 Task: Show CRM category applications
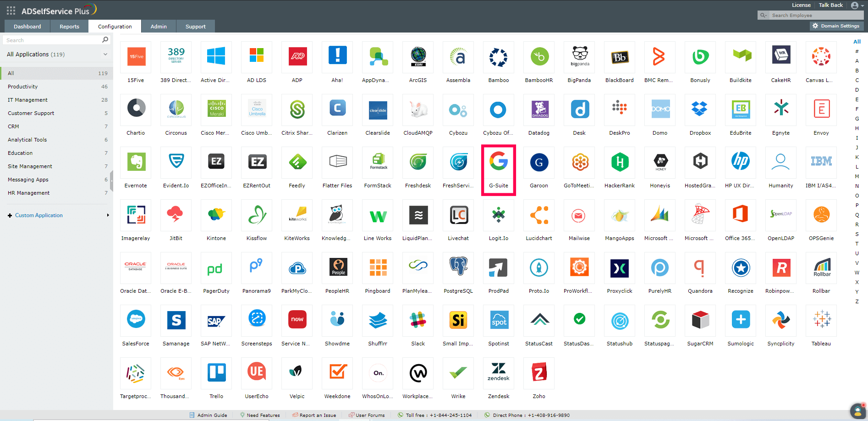pos(57,126)
